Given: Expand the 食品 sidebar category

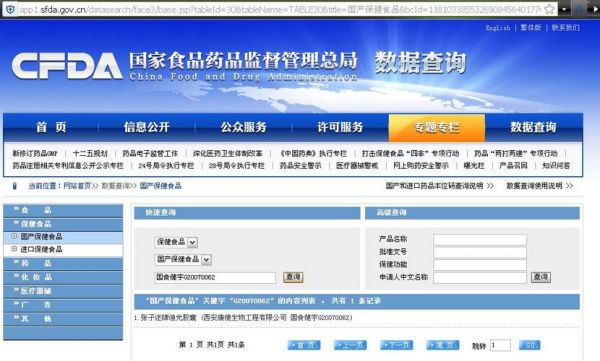Looking at the screenshot, I should (63, 210).
